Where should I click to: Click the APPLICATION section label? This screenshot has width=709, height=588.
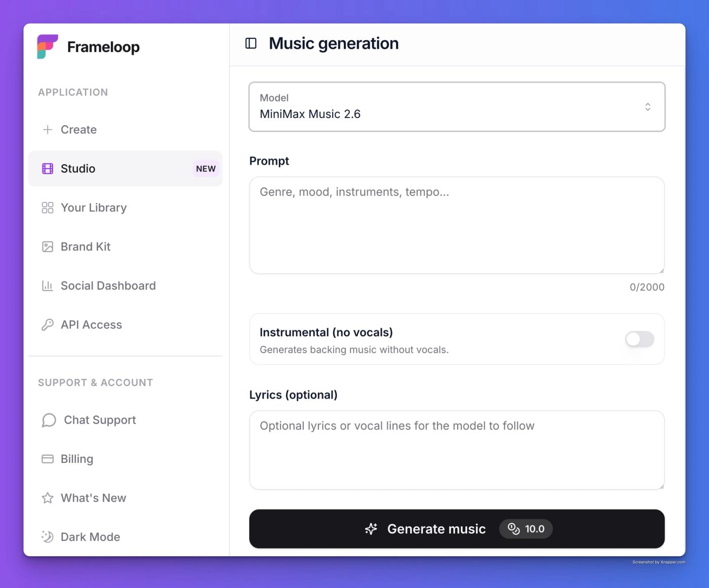(73, 92)
